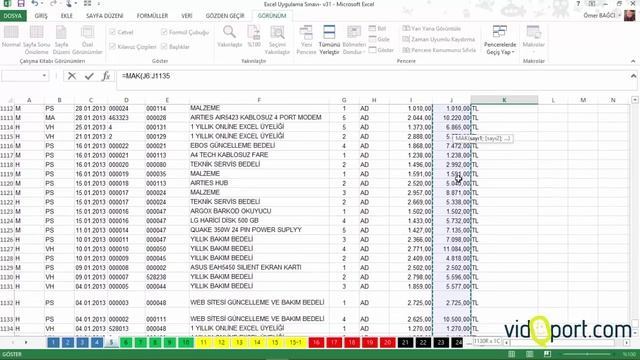Open the user account menu Ömer BAĞCI

[602, 16]
